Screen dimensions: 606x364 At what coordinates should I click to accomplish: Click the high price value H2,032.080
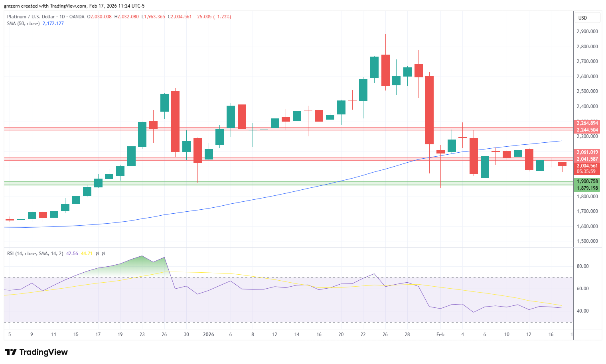[x=126, y=17]
